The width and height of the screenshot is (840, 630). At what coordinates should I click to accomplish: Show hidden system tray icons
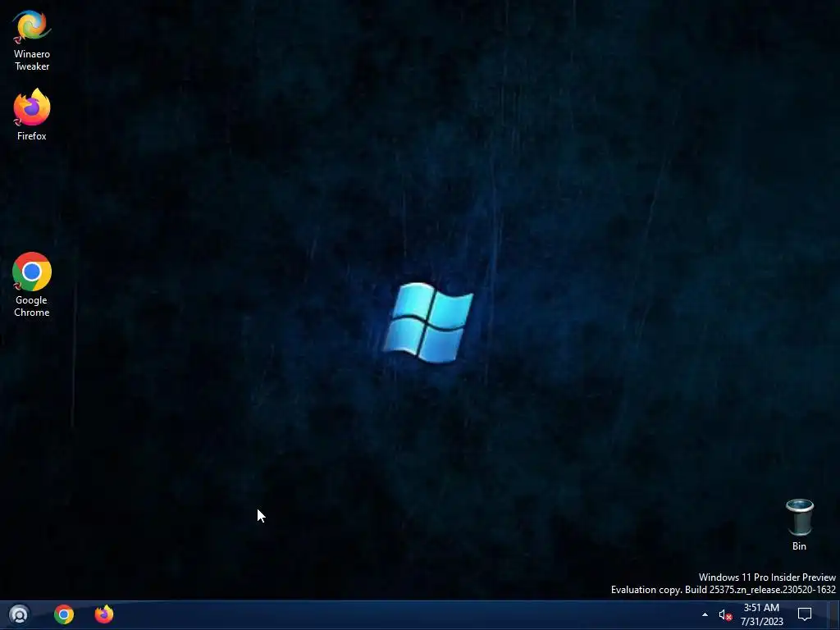coord(705,614)
